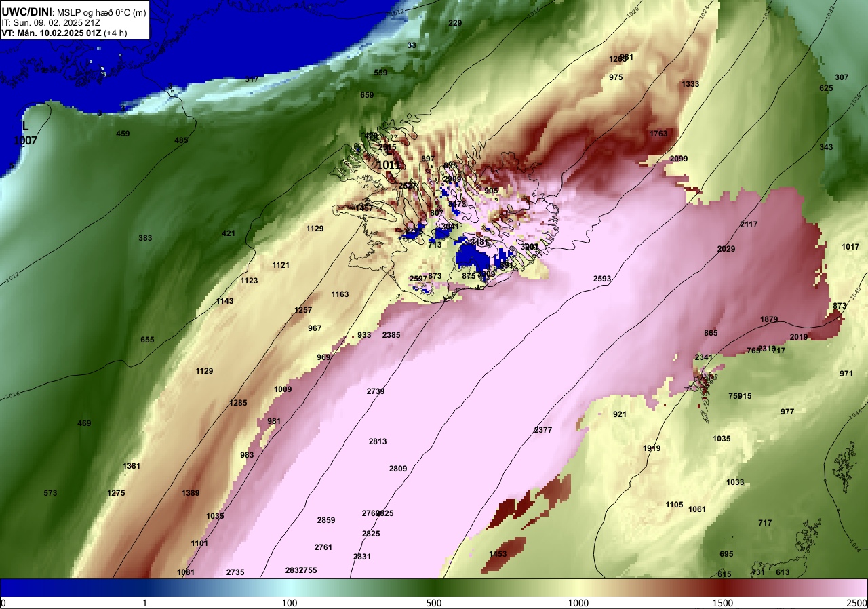Viewport: 868px width, 609px height.
Task: Click the value 1763 on the map
Action: coord(658,134)
